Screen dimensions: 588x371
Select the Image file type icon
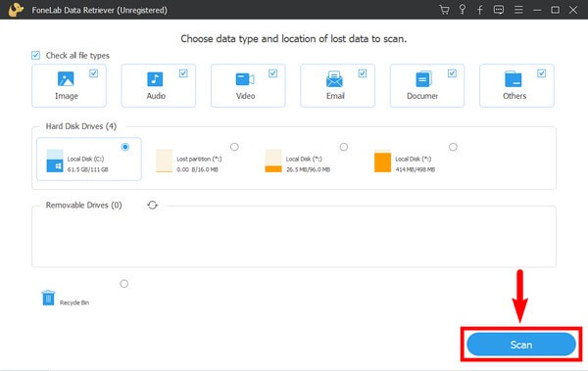point(66,78)
